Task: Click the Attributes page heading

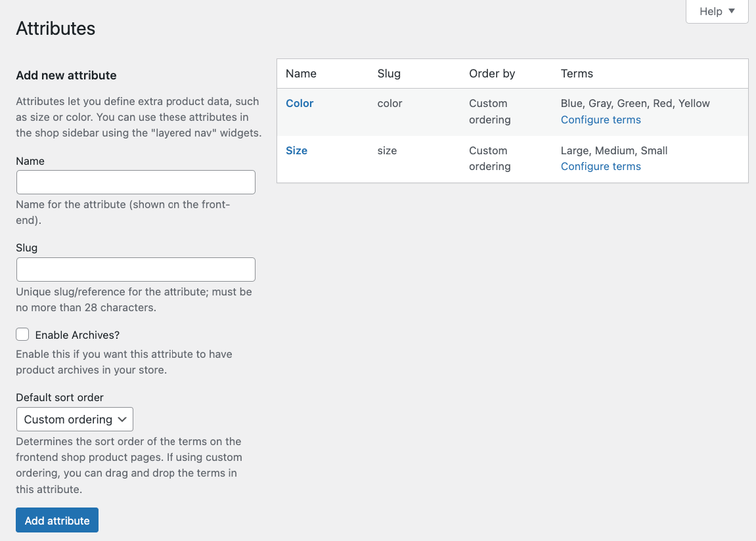Action: tap(56, 29)
